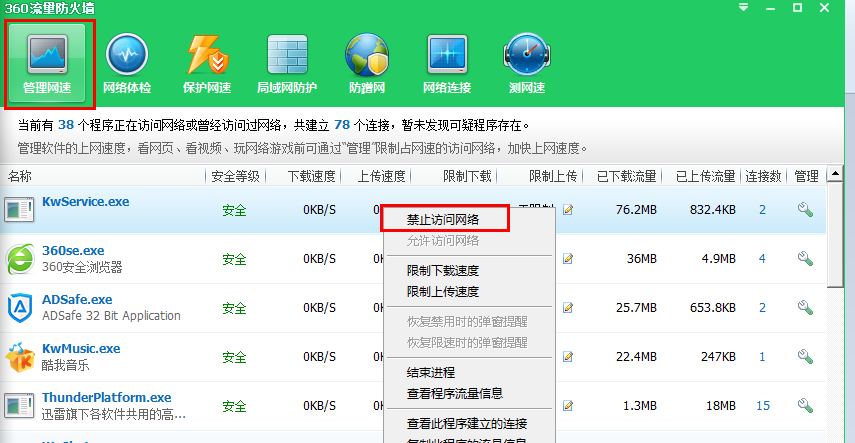Viewport: 855px width, 443px height.
Task: Select the 76.2MB downloaded value
Action: [636, 210]
